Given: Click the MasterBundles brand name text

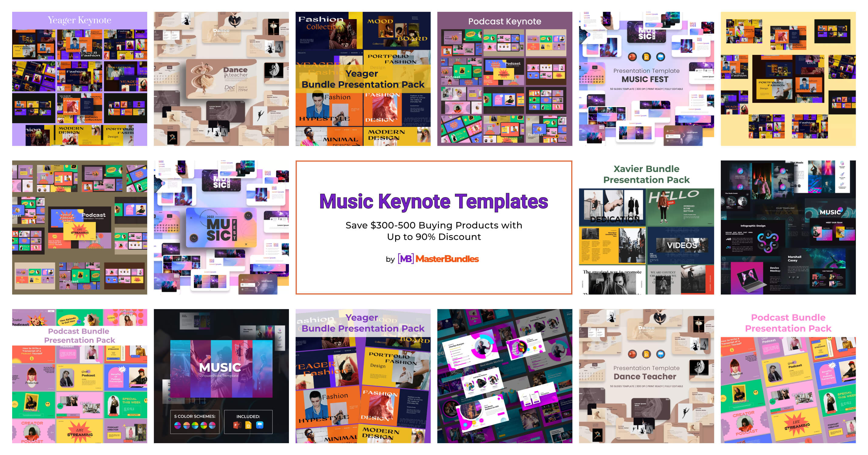Looking at the screenshot, I should [x=448, y=259].
